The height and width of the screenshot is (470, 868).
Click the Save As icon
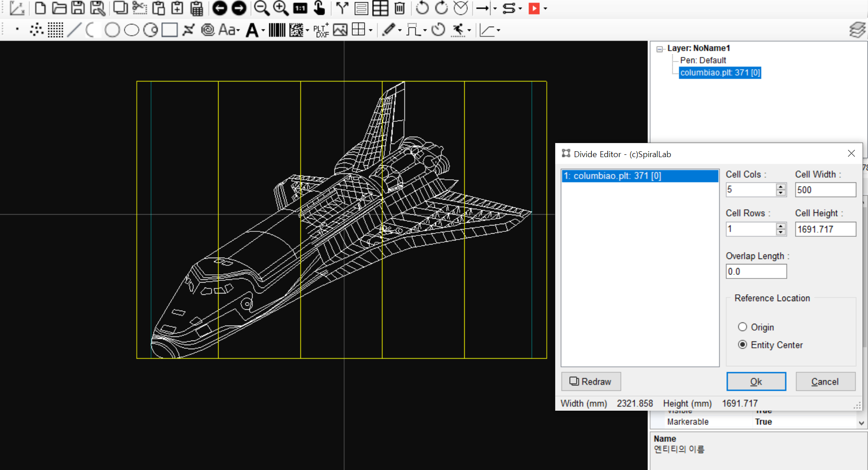pyautogui.click(x=97, y=8)
